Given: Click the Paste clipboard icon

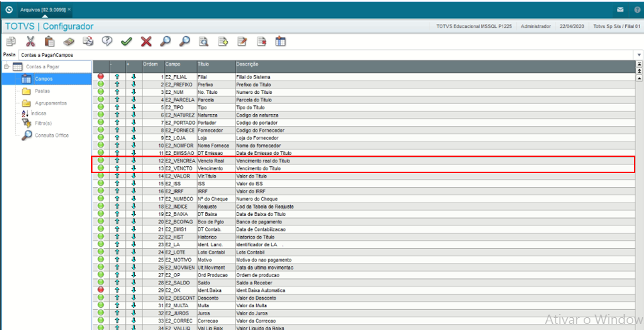Looking at the screenshot, I should [50, 42].
